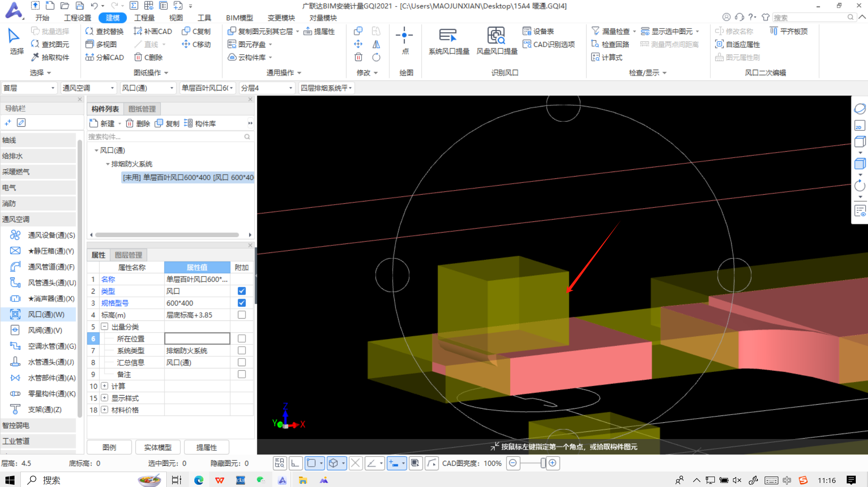The image size is (868, 487).
Task: Switch to 图层管理 tab
Action: point(129,255)
